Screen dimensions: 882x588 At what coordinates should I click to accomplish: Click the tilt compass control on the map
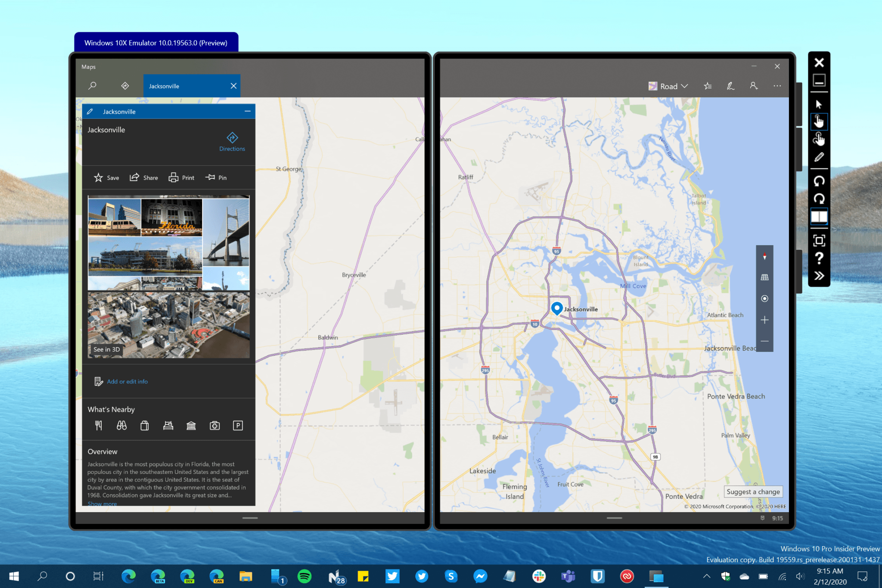(765, 256)
